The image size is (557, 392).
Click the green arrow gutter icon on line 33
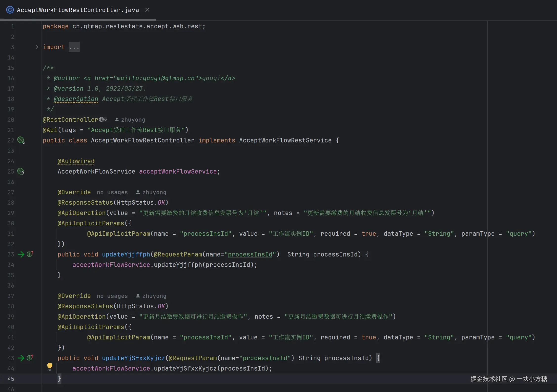pyautogui.click(x=21, y=254)
